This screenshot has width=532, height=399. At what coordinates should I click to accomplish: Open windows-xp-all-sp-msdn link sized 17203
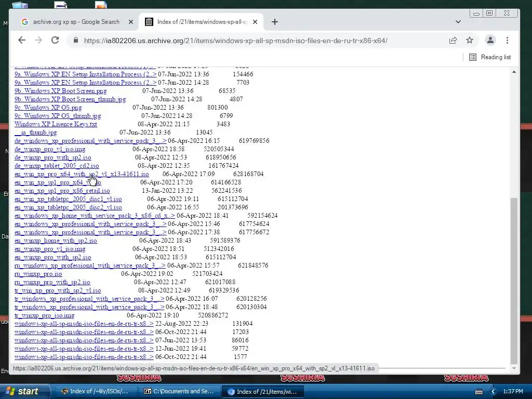pos(84,332)
